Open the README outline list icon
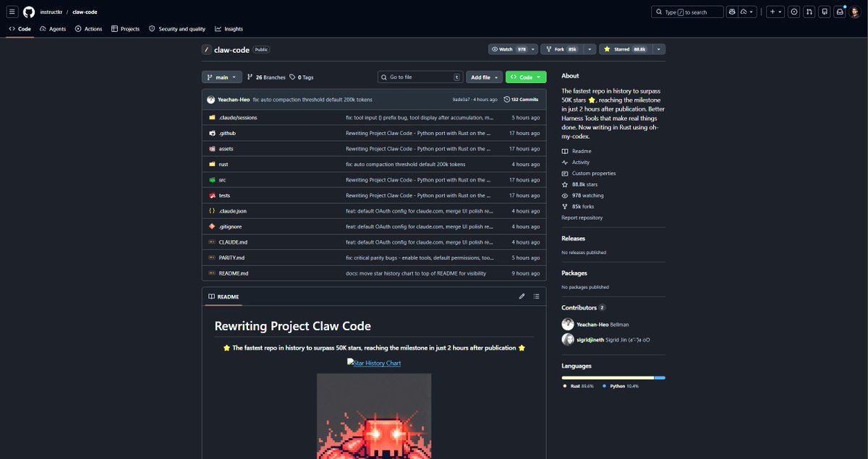The width and height of the screenshot is (868, 459). point(536,296)
